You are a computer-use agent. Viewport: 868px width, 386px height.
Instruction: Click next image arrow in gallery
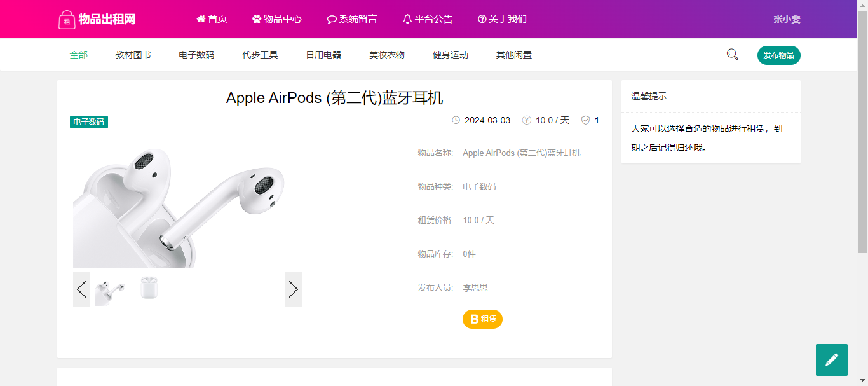tap(294, 289)
